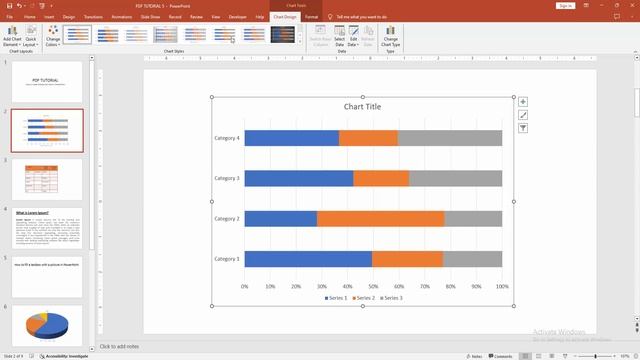Select the Animations tab
Viewport: 640px width, 360px height.
point(122,17)
